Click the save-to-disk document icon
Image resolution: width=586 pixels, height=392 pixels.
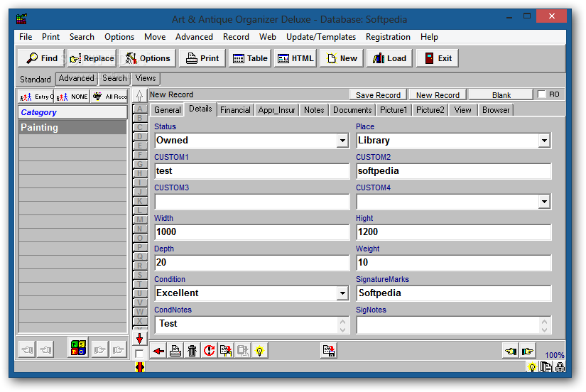point(329,351)
